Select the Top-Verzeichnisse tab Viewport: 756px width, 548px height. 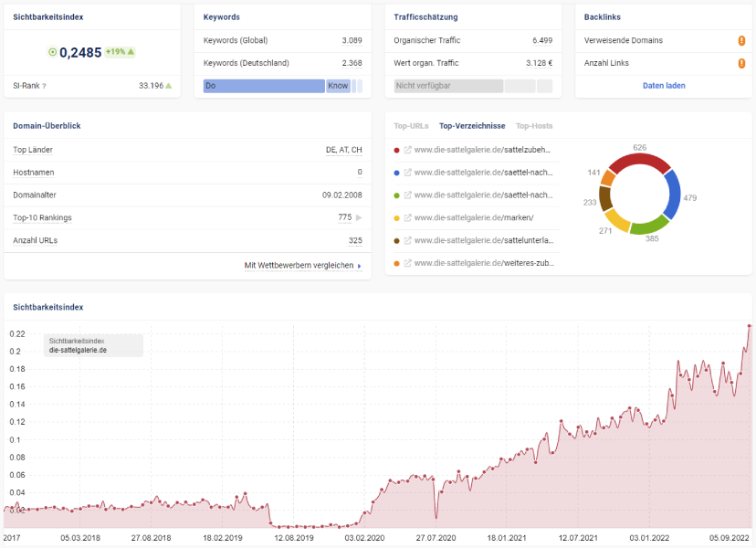click(x=472, y=126)
